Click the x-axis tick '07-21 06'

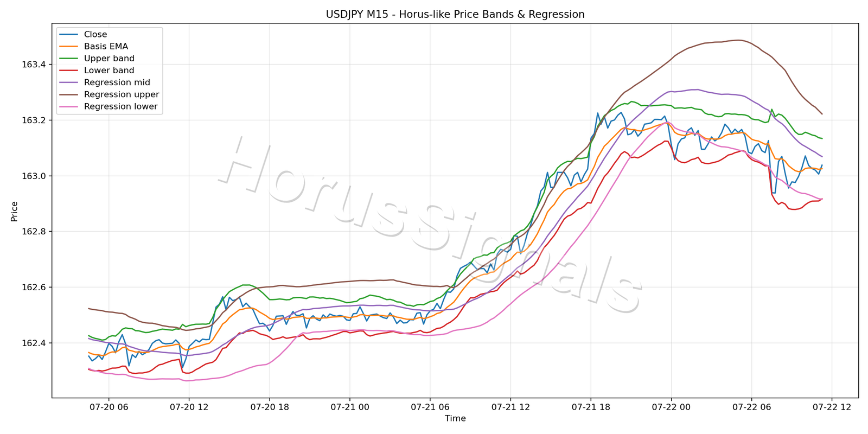tap(430, 407)
